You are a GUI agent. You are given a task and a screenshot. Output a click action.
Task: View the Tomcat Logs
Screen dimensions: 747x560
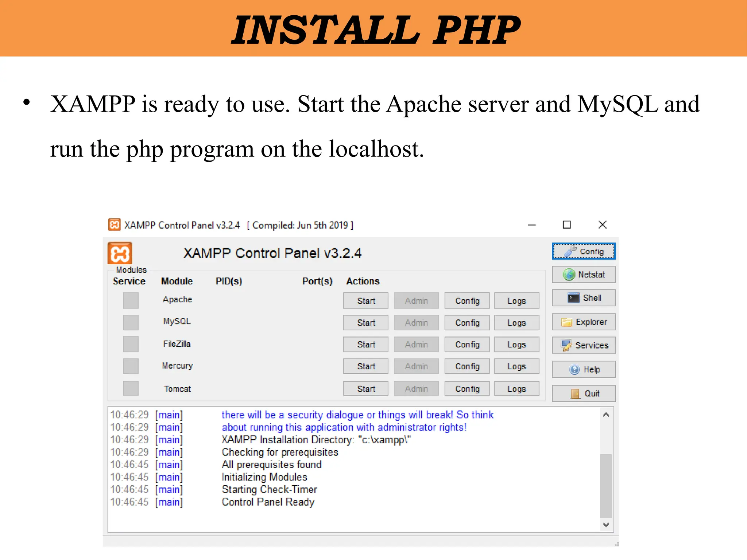coord(517,389)
